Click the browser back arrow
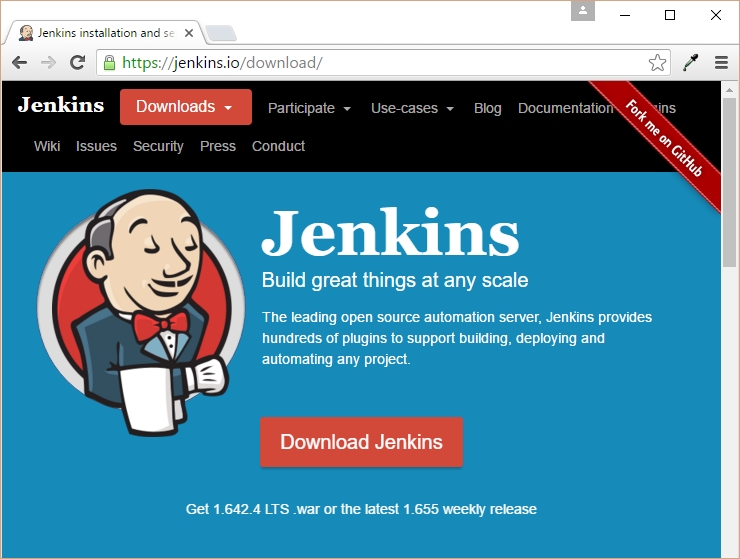This screenshot has height=559, width=740. [19, 62]
